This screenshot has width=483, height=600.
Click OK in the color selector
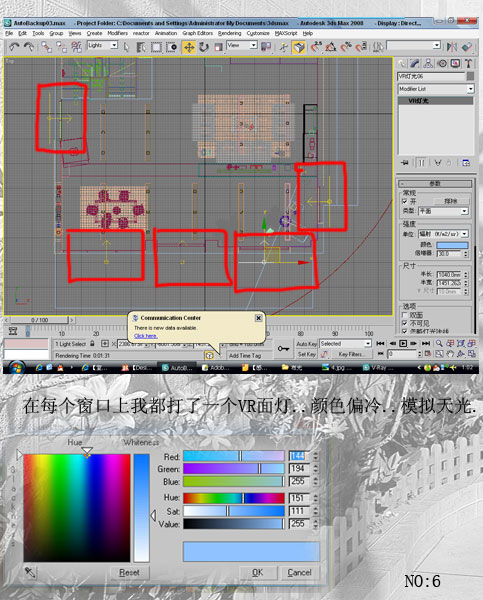(258, 572)
